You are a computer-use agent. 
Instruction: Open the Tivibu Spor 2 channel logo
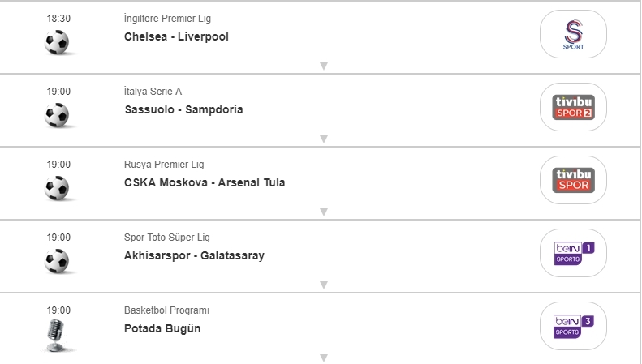573,107
